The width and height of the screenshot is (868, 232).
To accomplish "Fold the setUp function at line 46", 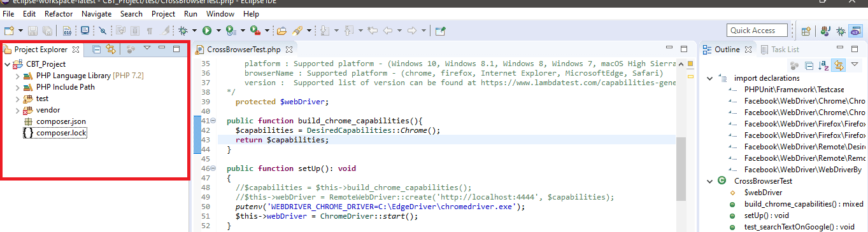I will pyautogui.click(x=213, y=168).
